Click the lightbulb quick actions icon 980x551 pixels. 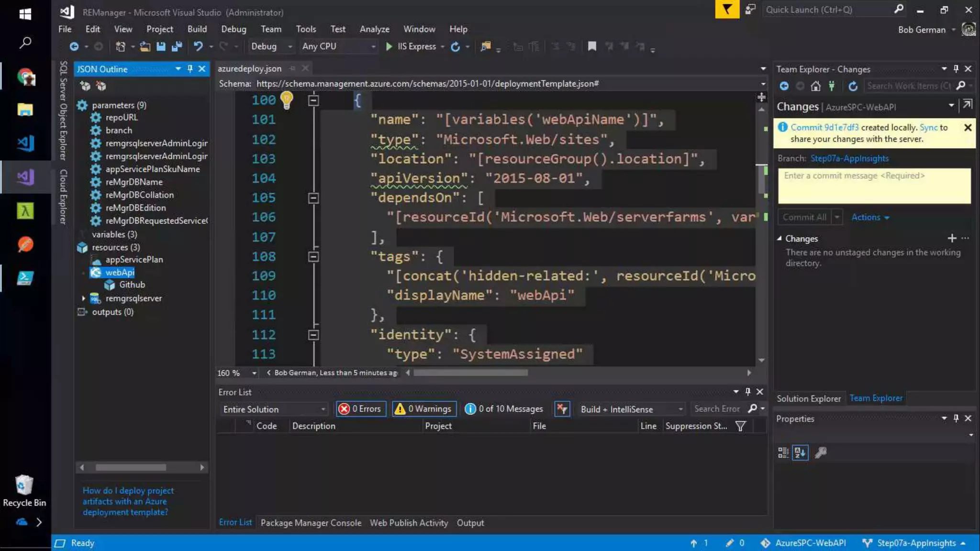[x=286, y=99]
